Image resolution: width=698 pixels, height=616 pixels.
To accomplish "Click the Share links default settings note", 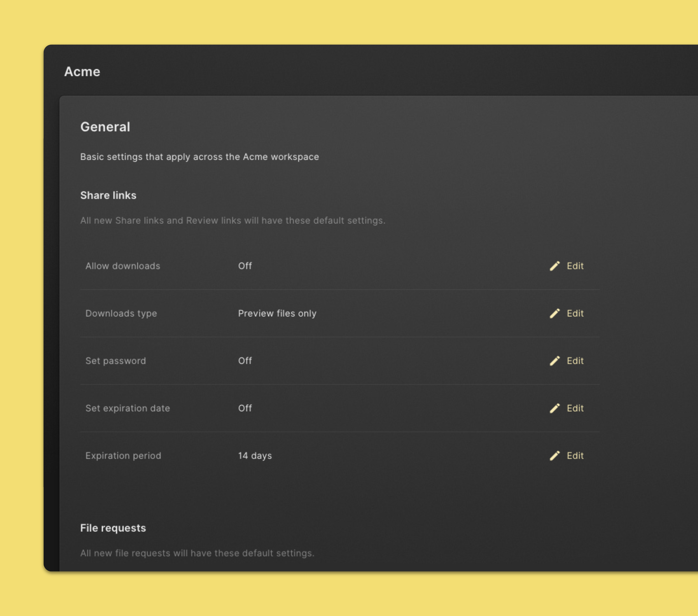I will click(x=233, y=220).
